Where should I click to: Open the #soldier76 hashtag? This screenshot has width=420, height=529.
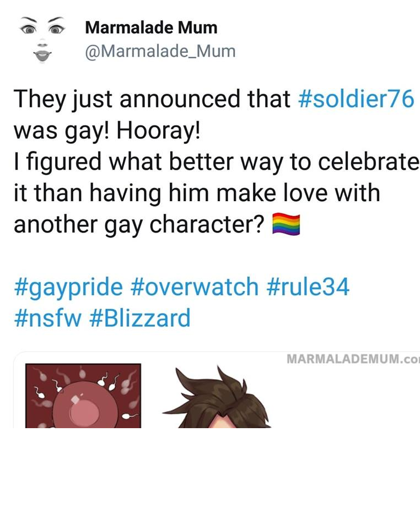(x=356, y=99)
